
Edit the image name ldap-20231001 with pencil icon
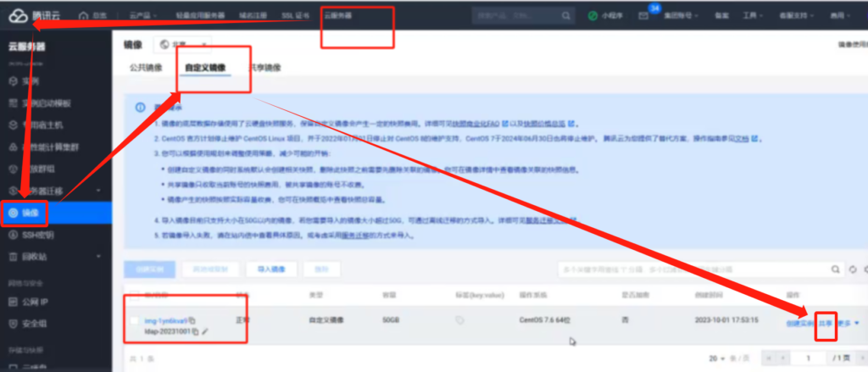click(x=205, y=332)
